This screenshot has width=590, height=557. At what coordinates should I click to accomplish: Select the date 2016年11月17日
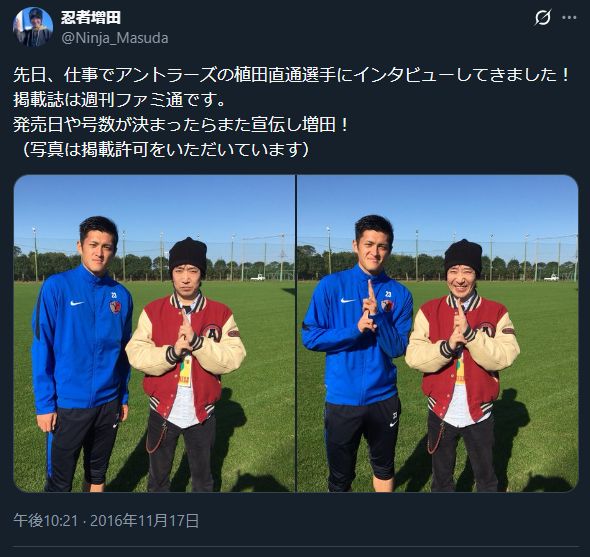click(x=144, y=520)
